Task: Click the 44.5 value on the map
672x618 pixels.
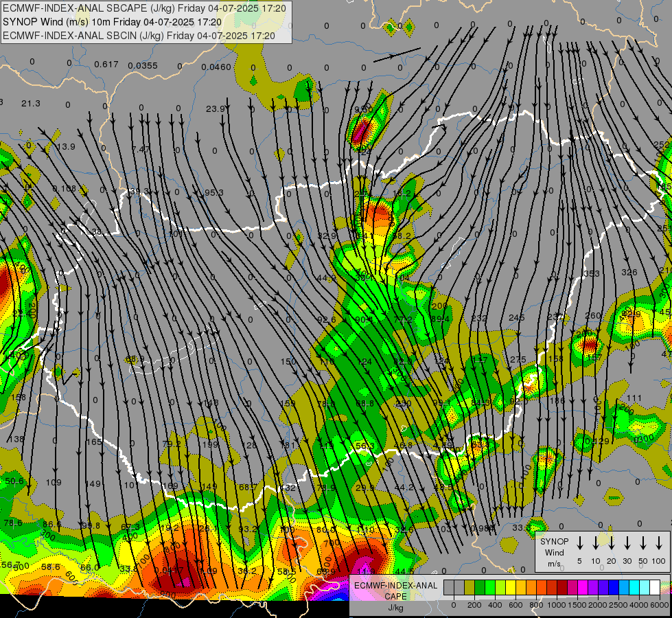Action: tap(404, 571)
